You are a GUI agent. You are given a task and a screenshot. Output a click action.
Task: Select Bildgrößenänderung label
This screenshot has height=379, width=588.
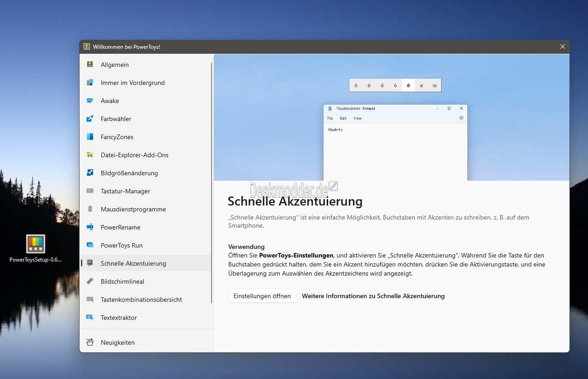click(129, 173)
